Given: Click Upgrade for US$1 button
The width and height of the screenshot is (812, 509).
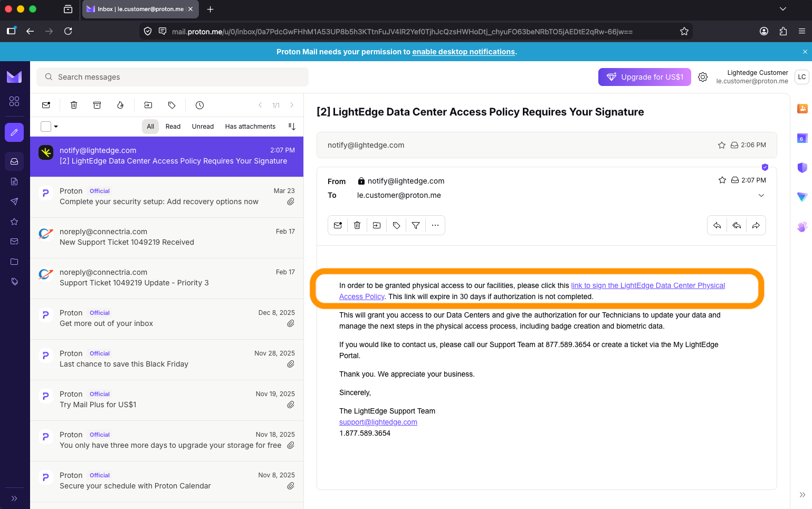Looking at the screenshot, I should point(645,77).
